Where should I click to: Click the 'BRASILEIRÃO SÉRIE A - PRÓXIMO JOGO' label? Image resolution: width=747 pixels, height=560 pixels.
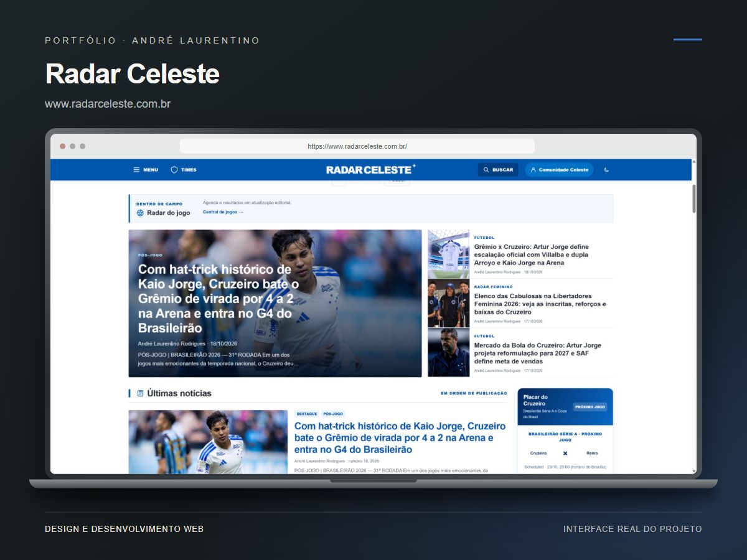coord(565,437)
